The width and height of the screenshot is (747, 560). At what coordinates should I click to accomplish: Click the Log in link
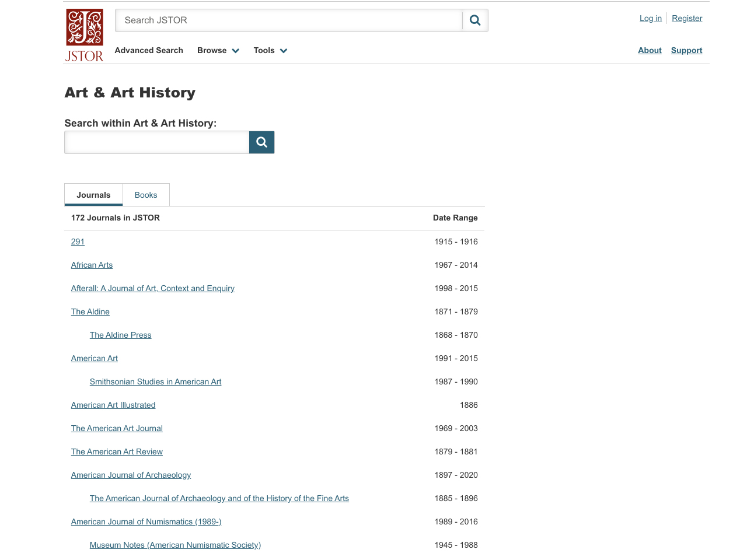coord(651,18)
